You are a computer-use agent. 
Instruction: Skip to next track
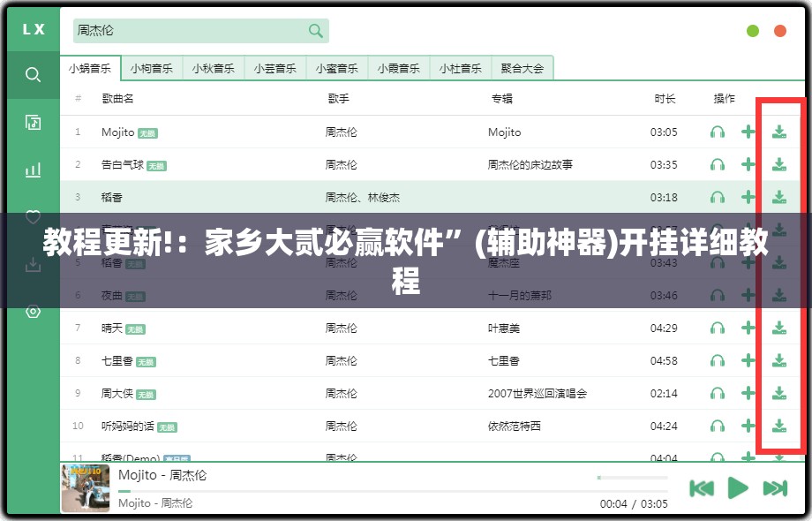pos(775,487)
